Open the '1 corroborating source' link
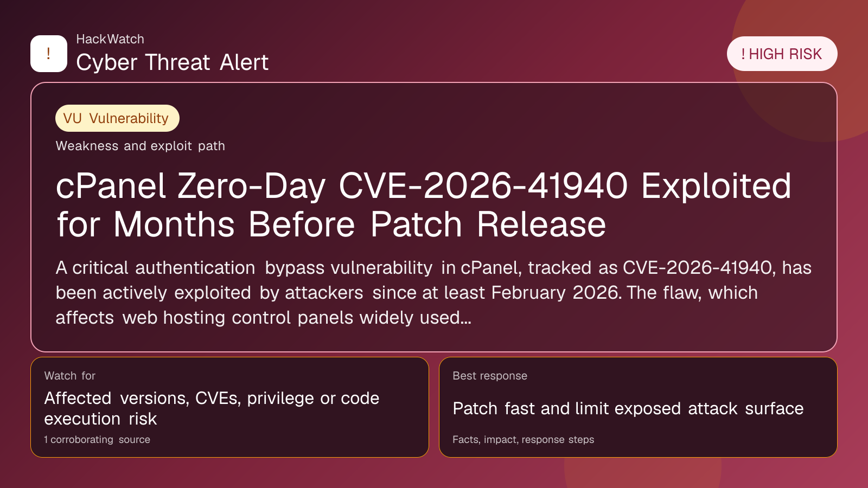 [x=97, y=440]
